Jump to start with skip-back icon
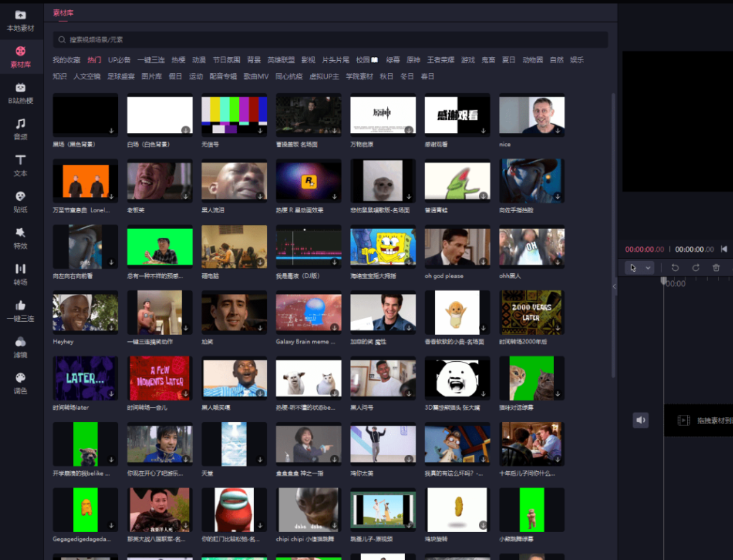The height and width of the screenshot is (560, 733). pyautogui.click(x=724, y=249)
